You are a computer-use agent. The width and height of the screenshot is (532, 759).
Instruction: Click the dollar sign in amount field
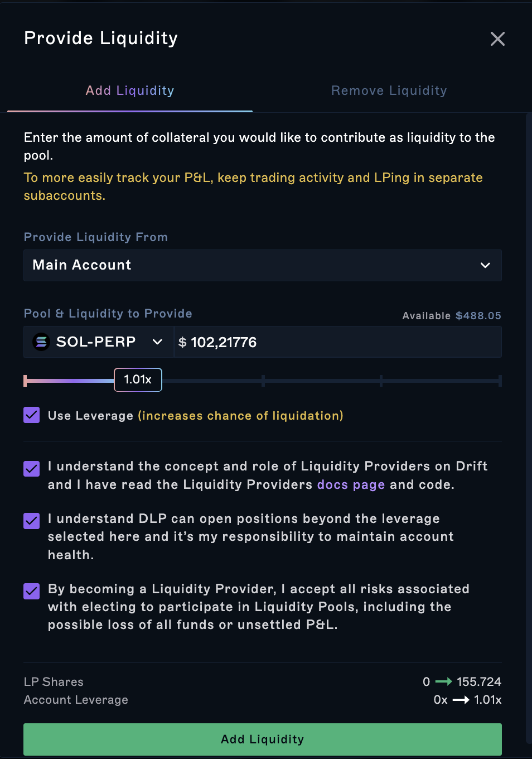tap(182, 342)
